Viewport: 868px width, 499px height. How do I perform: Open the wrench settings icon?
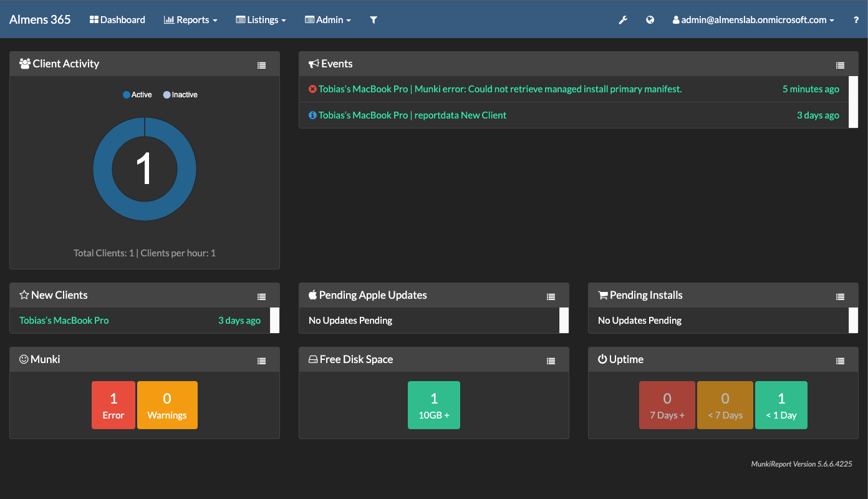622,20
